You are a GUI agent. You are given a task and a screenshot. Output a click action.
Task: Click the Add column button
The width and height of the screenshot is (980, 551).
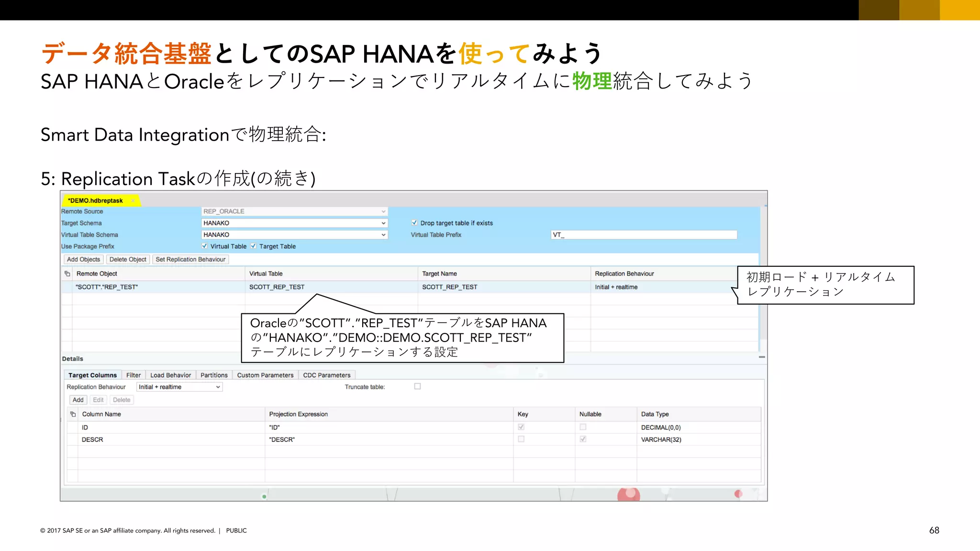[78, 400]
